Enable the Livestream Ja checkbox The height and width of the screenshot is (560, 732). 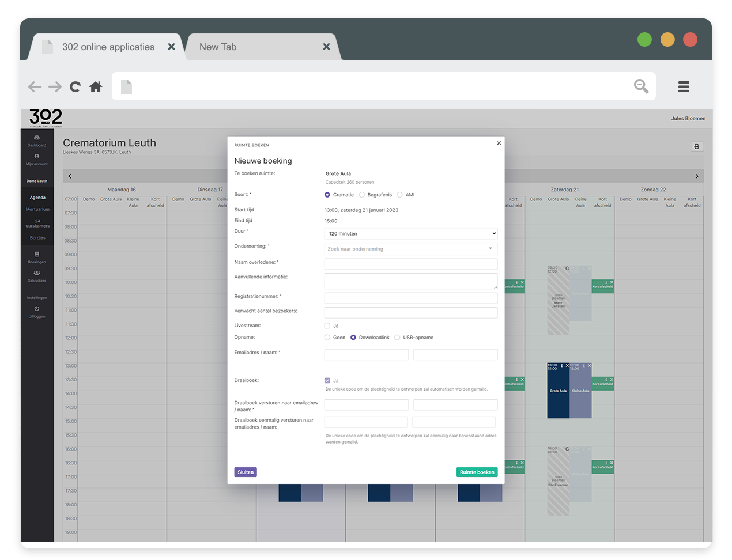pyautogui.click(x=327, y=326)
